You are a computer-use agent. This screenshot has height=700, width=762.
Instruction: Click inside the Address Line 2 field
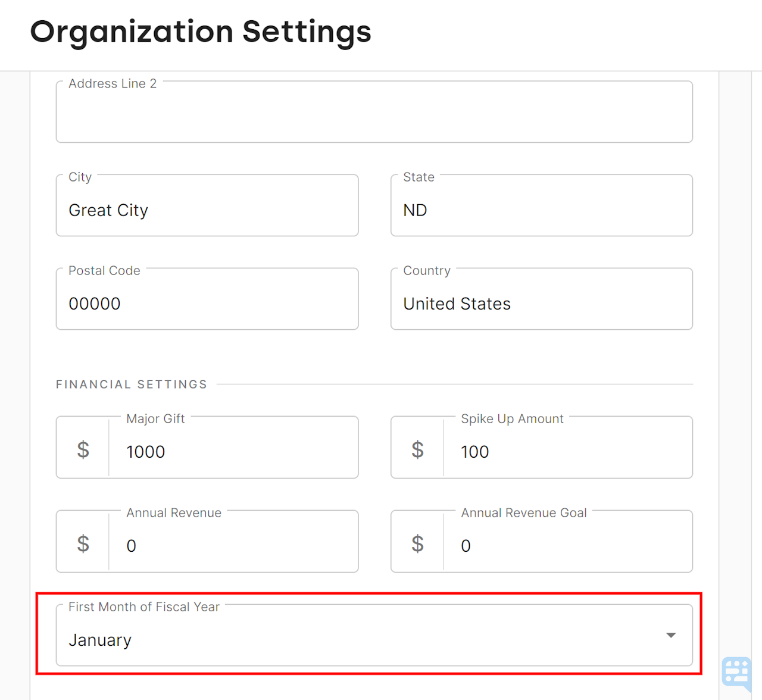374,112
